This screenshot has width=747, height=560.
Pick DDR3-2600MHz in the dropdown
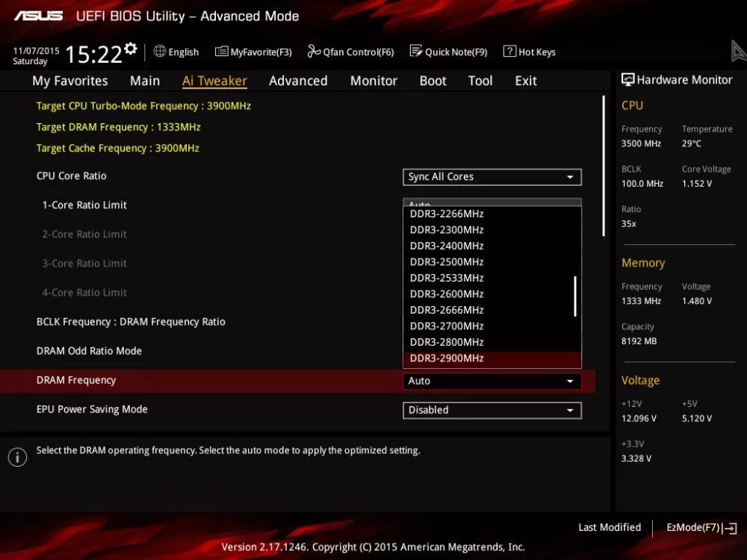click(x=492, y=294)
